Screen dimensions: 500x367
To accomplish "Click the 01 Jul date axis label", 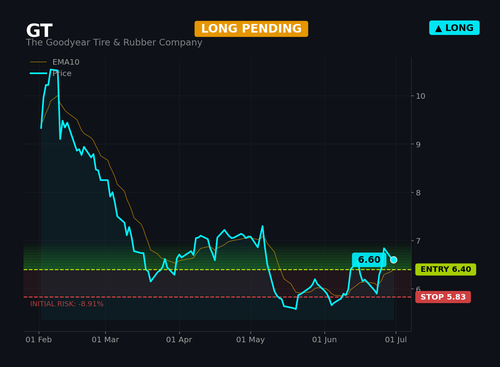I will pos(396,340).
